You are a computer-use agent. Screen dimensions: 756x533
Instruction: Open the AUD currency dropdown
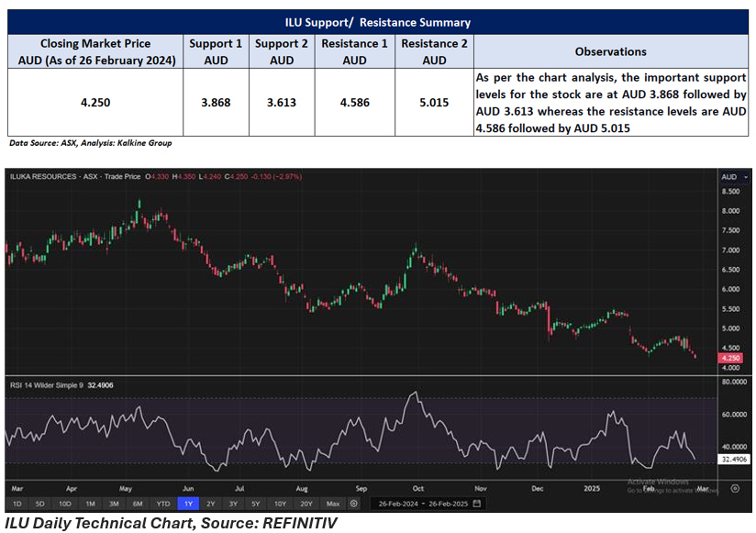click(x=734, y=177)
